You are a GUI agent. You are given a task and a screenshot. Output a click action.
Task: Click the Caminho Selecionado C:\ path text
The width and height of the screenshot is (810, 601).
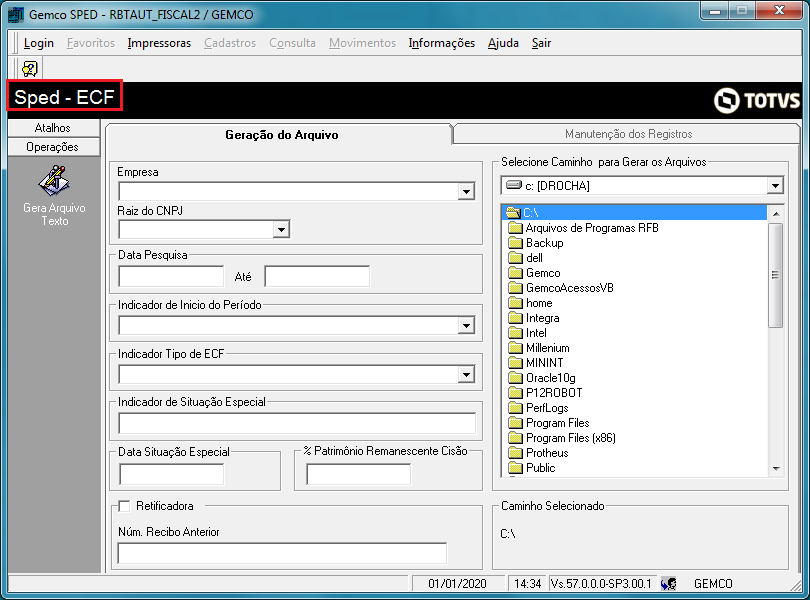[508, 534]
